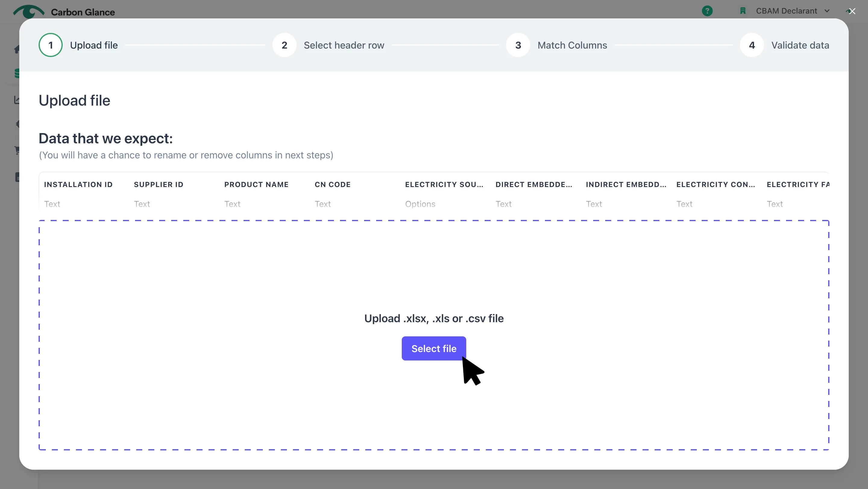Click the Carbon Glance brand name
Screen dimensions: 868x489
point(83,12)
